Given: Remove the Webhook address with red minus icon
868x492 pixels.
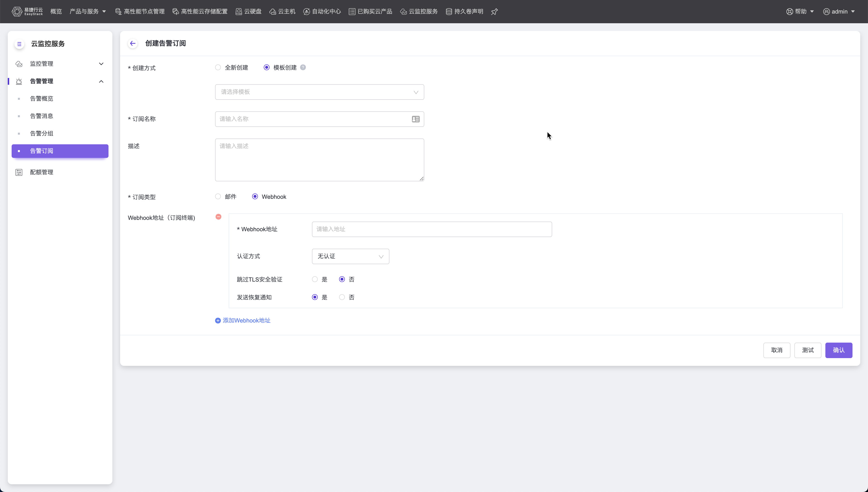Looking at the screenshot, I should coord(218,217).
